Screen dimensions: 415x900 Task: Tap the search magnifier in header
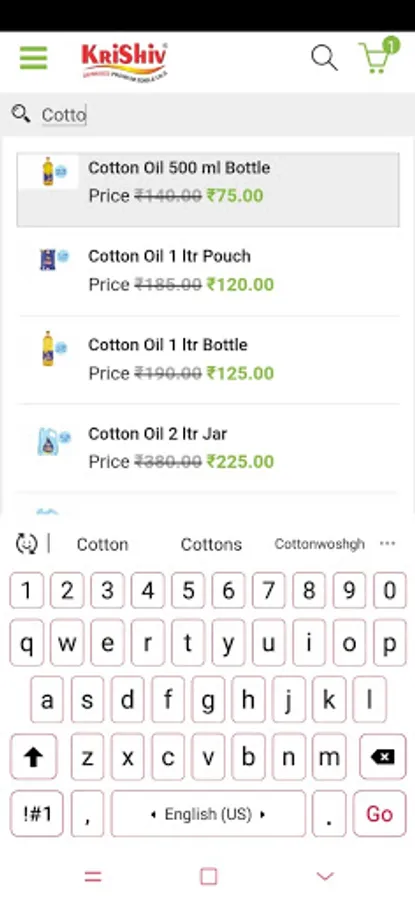[324, 58]
